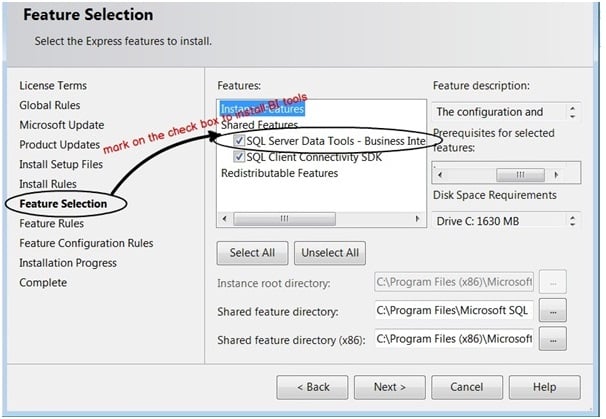Browse for Shared feature directory (x86)
This screenshot has height=419, width=606.
553,339
